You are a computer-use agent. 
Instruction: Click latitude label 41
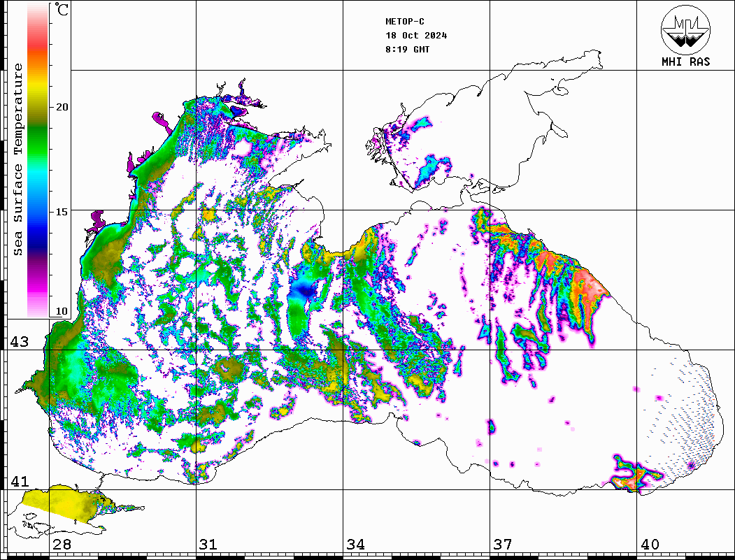pyautogui.click(x=20, y=481)
